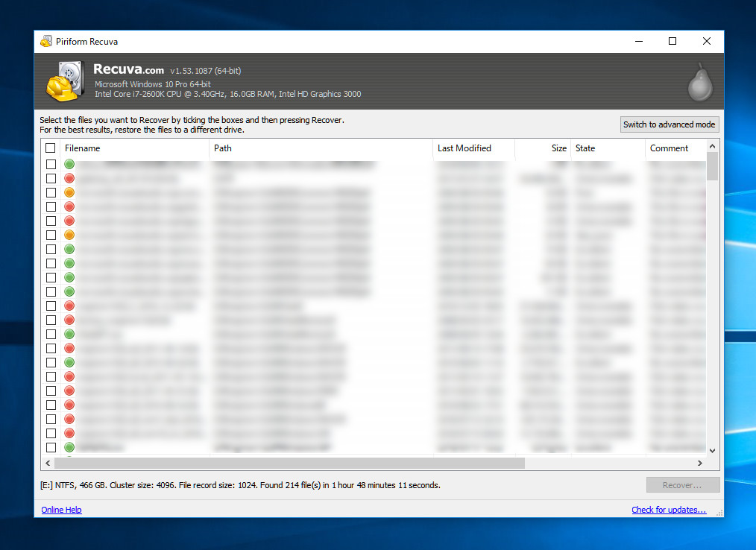Click the Intel Core i7-2600K system info line
756x550 pixels.
(x=227, y=94)
